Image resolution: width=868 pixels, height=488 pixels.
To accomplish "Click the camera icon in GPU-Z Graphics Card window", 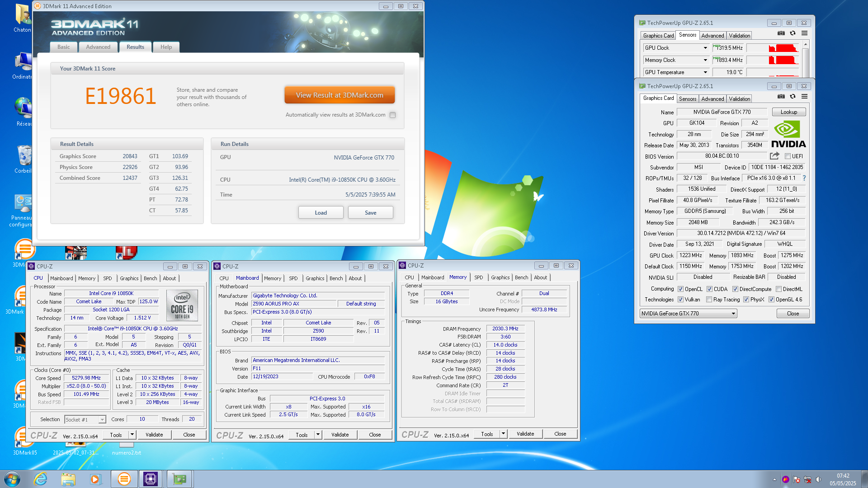I will (781, 97).
